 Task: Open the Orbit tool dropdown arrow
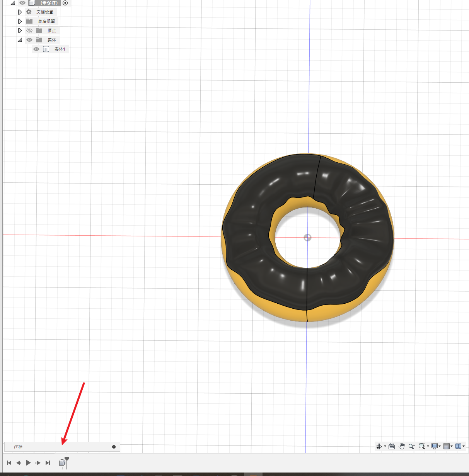click(x=385, y=447)
